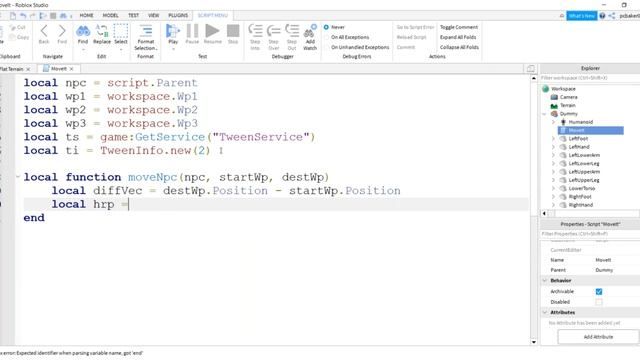Image resolution: width=640 pixels, height=360 pixels.
Task: Select On Unhandled Exceptions option
Action: coord(326,47)
